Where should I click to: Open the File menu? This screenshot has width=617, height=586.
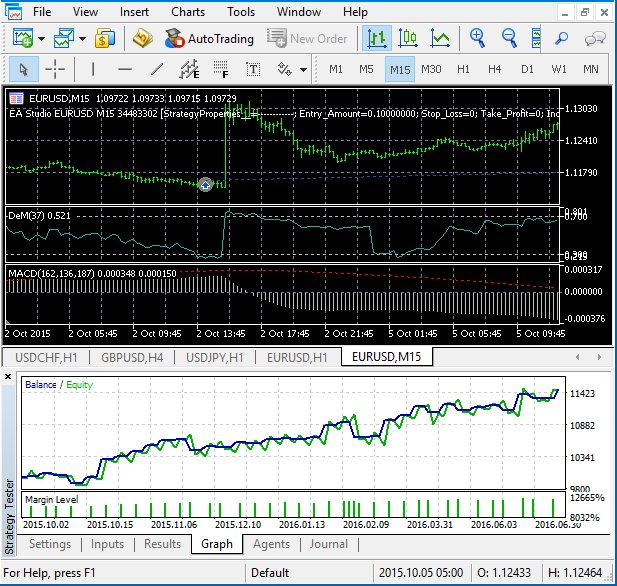[x=42, y=12]
